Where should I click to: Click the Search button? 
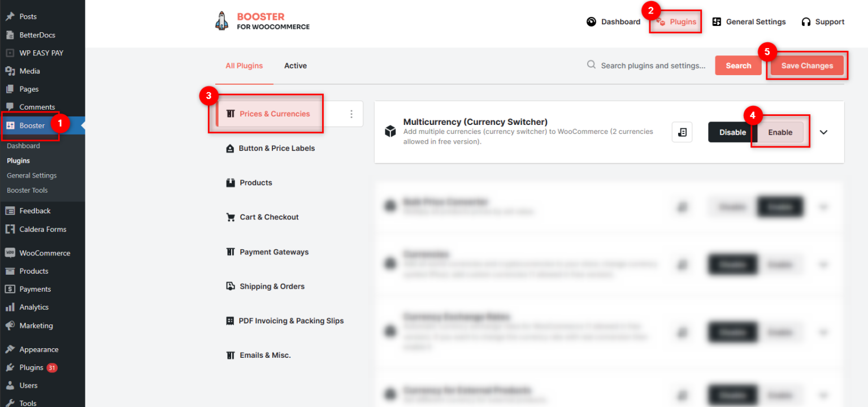point(738,66)
